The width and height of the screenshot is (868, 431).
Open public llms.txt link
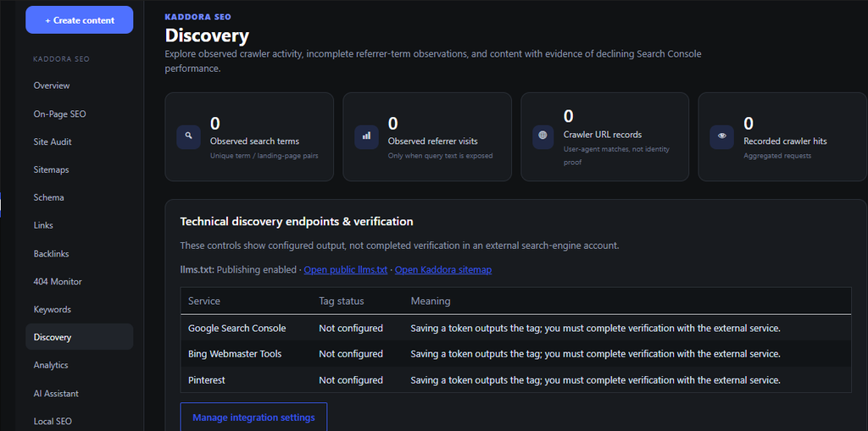[x=346, y=270]
